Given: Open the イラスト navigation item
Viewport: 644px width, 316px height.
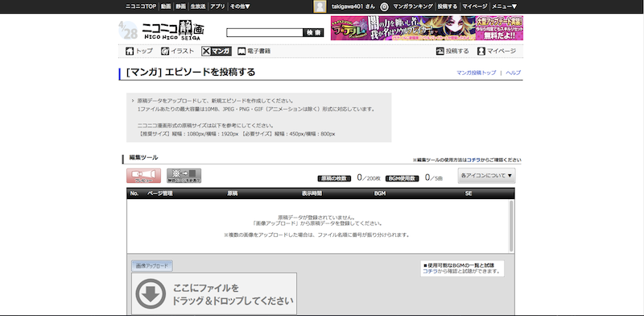Looking at the screenshot, I should point(177,51).
